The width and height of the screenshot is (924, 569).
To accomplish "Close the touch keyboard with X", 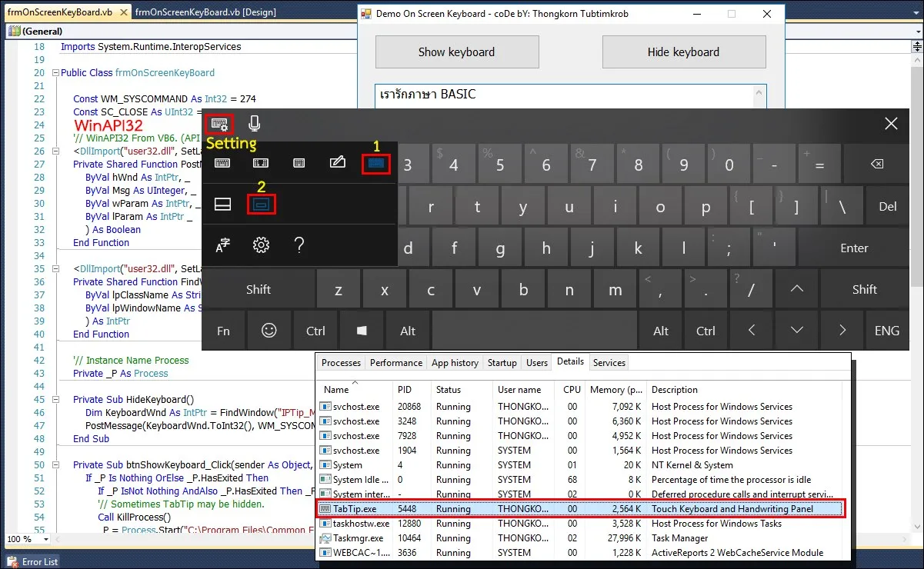I will click(891, 124).
